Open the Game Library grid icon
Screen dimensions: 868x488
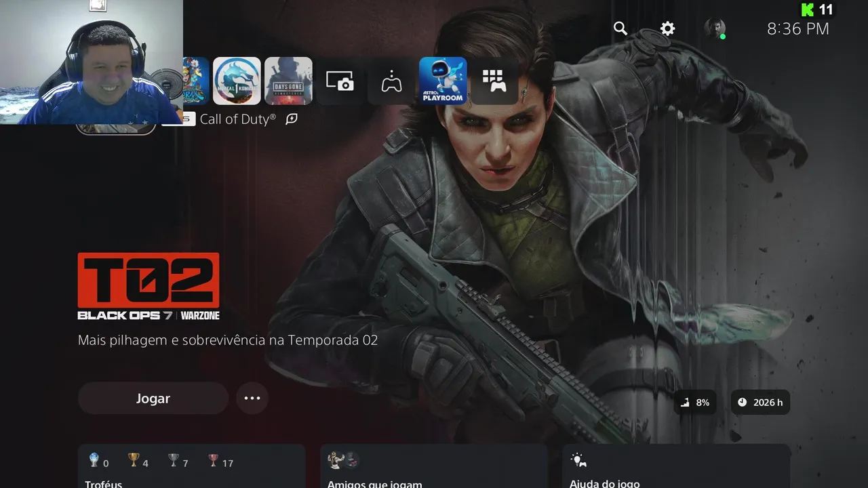(x=494, y=81)
